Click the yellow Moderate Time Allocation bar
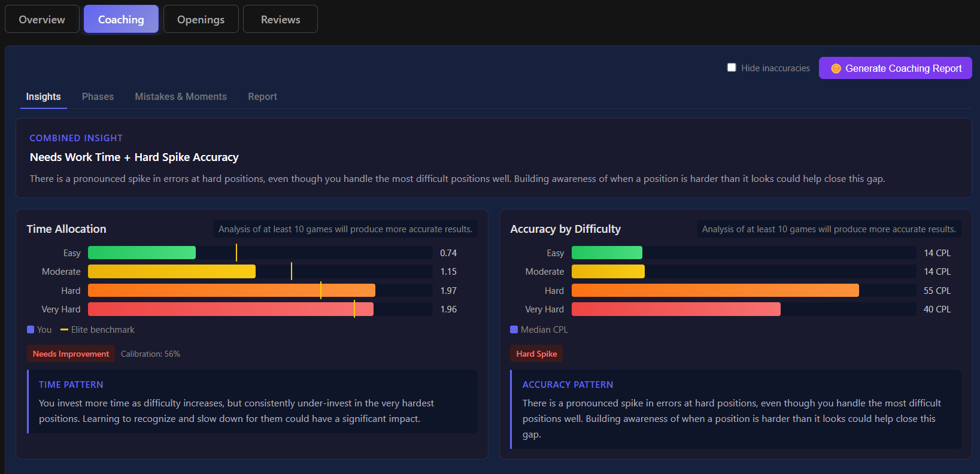Viewport: 980px width, 474px height. coord(172,271)
